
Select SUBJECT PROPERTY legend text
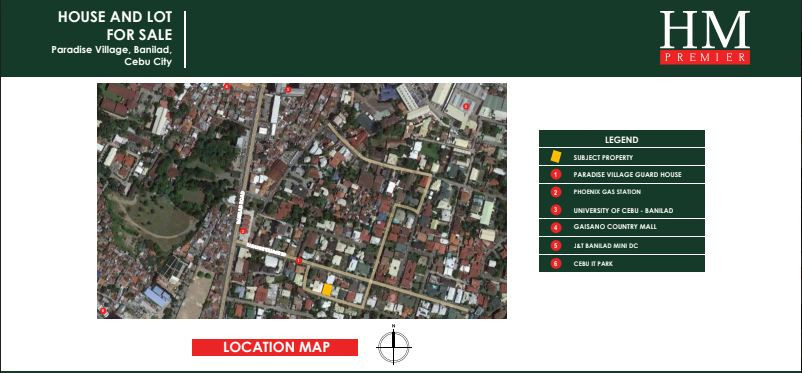(x=603, y=158)
